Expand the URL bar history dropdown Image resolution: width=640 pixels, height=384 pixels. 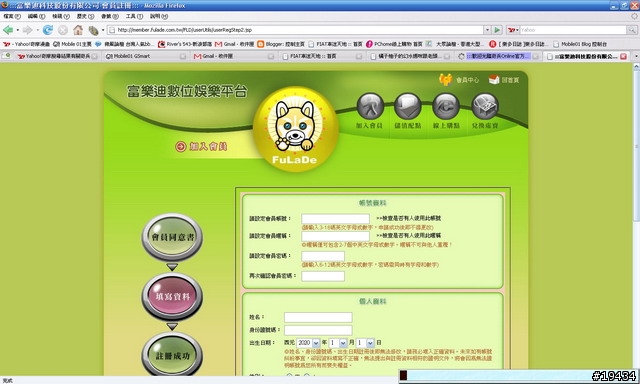click(487, 30)
